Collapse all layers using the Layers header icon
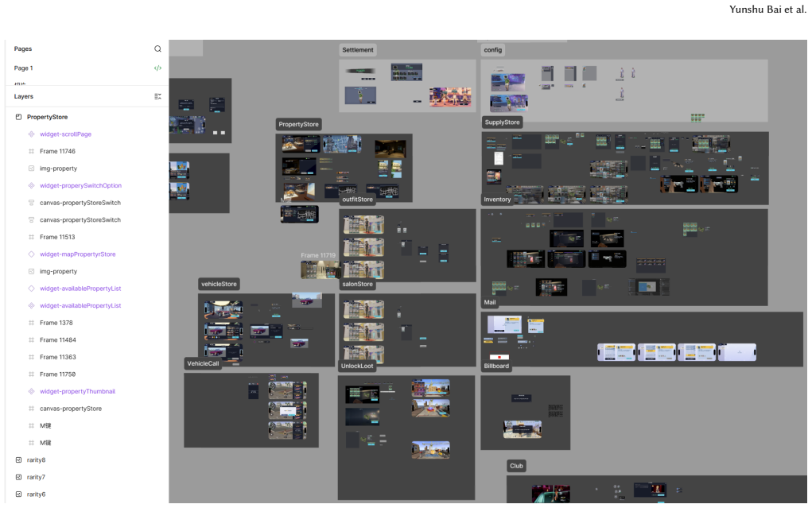This screenshot has width=812, height=508. 157,96
